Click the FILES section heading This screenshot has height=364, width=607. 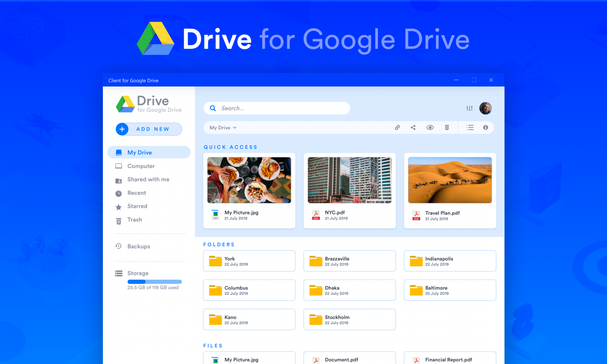213,346
